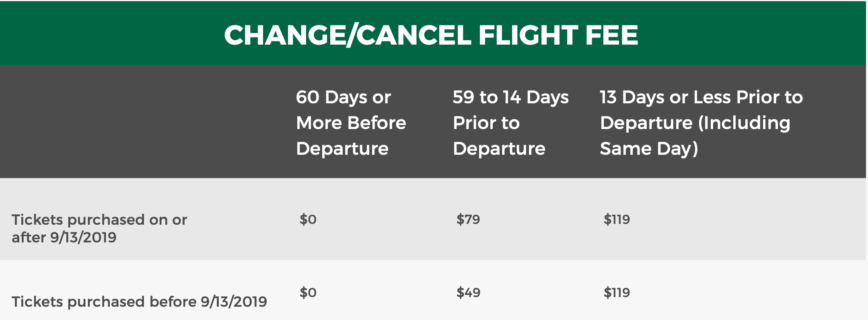This screenshot has height=320, width=868.
Task: Click the 'Tickets purchased on or after 9/13/2019' row label
Action: point(99,228)
